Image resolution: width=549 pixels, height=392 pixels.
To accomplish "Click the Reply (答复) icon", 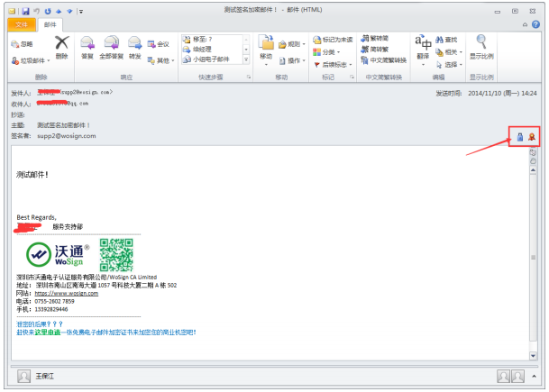I will click(87, 46).
